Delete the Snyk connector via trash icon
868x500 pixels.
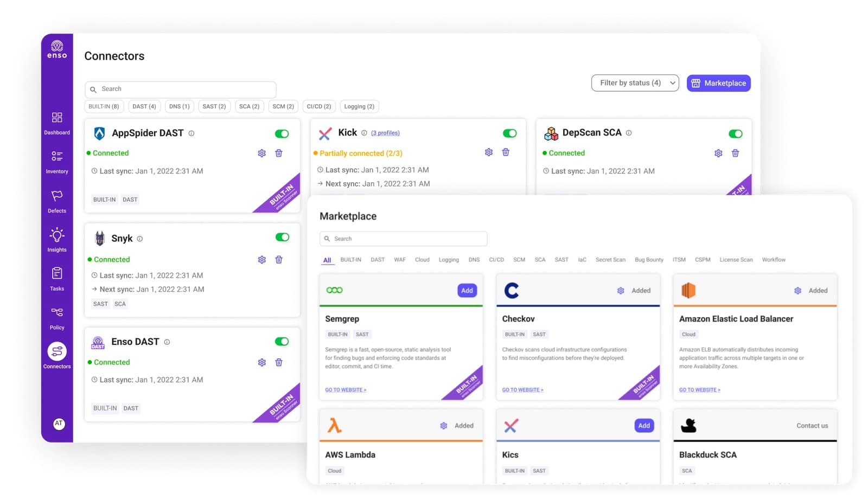[x=279, y=260]
